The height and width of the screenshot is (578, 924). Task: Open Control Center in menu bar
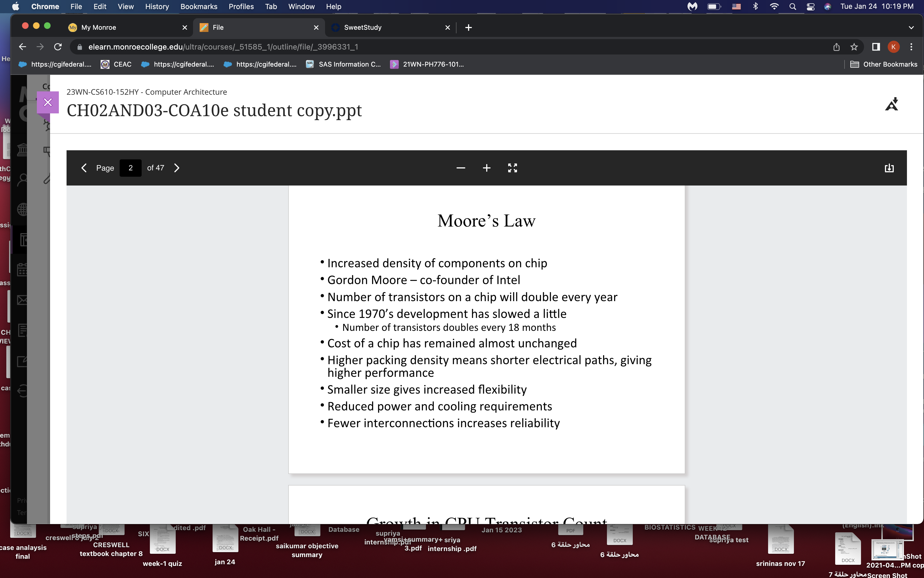[x=810, y=7]
